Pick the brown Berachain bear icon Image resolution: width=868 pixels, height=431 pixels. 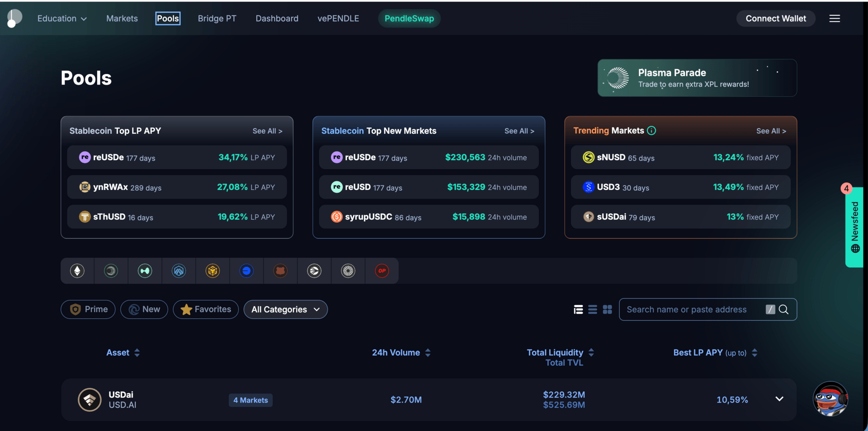click(x=280, y=271)
